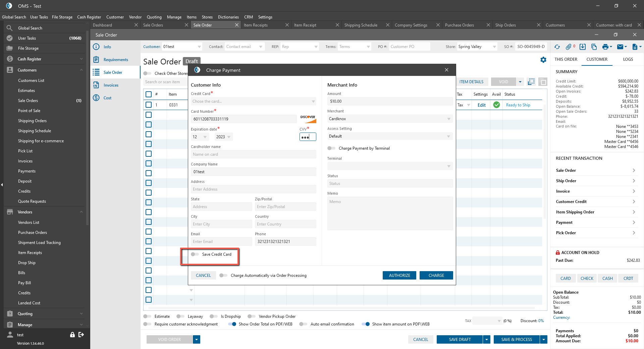Click the download import icon in toolbar

point(583,47)
